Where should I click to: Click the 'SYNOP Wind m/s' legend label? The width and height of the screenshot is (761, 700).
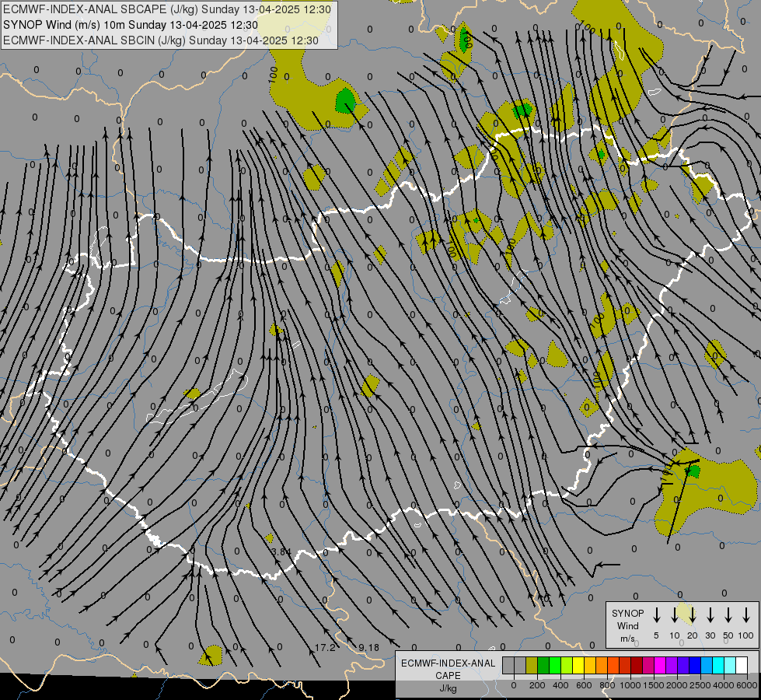tap(627, 625)
